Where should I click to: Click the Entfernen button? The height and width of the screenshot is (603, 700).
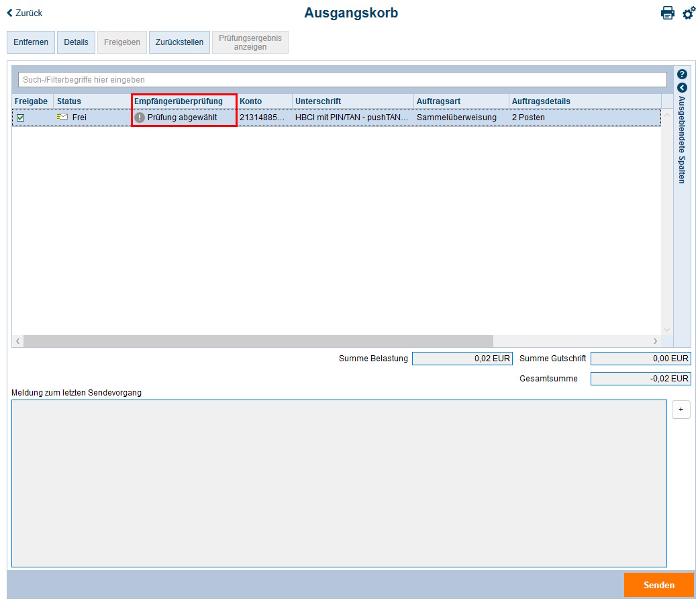point(31,42)
